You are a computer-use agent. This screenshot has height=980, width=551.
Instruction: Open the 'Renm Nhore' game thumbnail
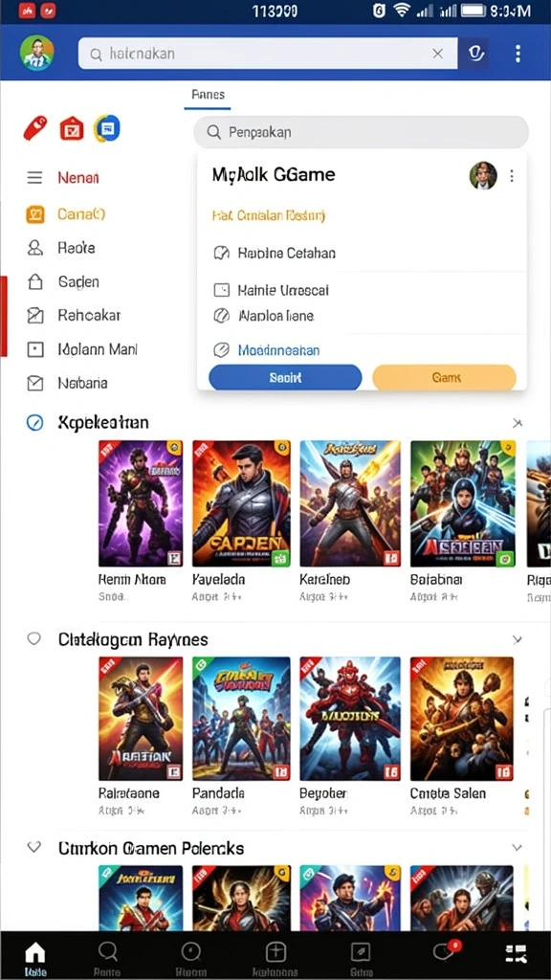tap(141, 503)
